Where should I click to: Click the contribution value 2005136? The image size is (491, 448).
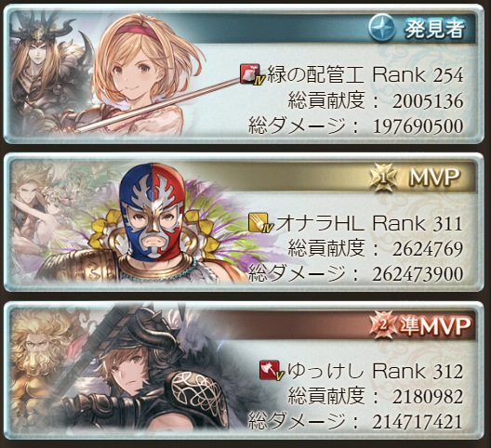[x=428, y=101]
